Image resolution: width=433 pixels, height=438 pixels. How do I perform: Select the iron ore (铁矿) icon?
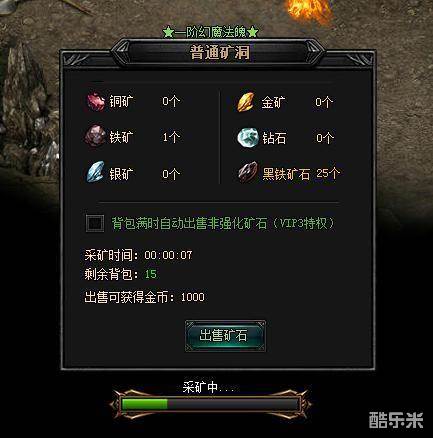pyautogui.click(x=95, y=136)
